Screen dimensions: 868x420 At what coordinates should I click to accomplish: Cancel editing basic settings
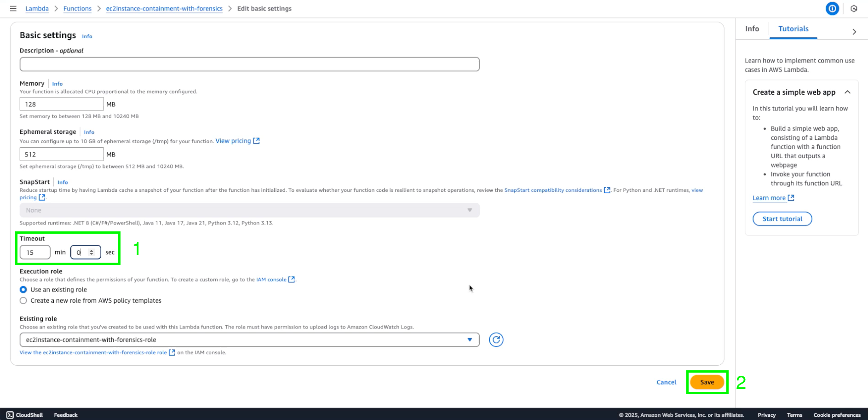[x=666, y=382]
